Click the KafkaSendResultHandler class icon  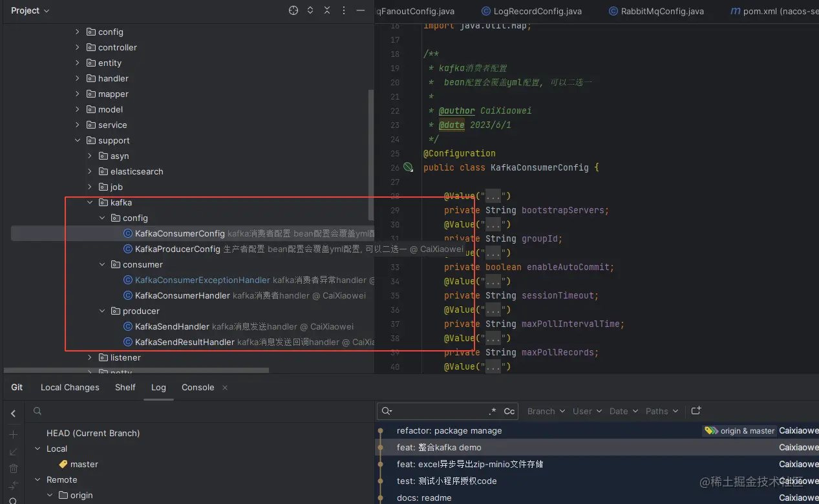(x=128, y=342)
